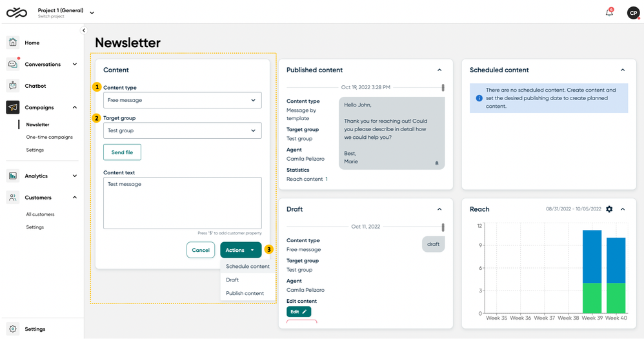This screenshot has height=339, width=644.
Task: Click into the Content text area
Action: click(183, 203)
